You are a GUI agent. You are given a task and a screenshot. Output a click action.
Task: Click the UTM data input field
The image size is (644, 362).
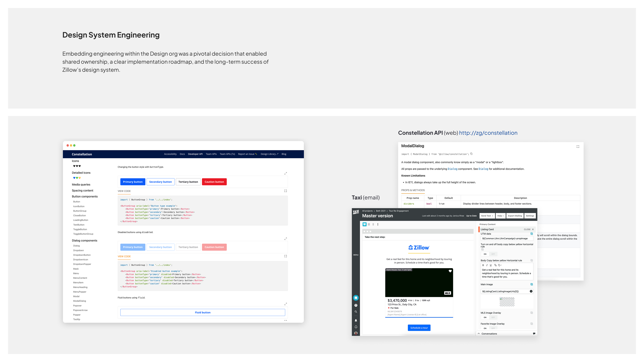coord(507,239)
